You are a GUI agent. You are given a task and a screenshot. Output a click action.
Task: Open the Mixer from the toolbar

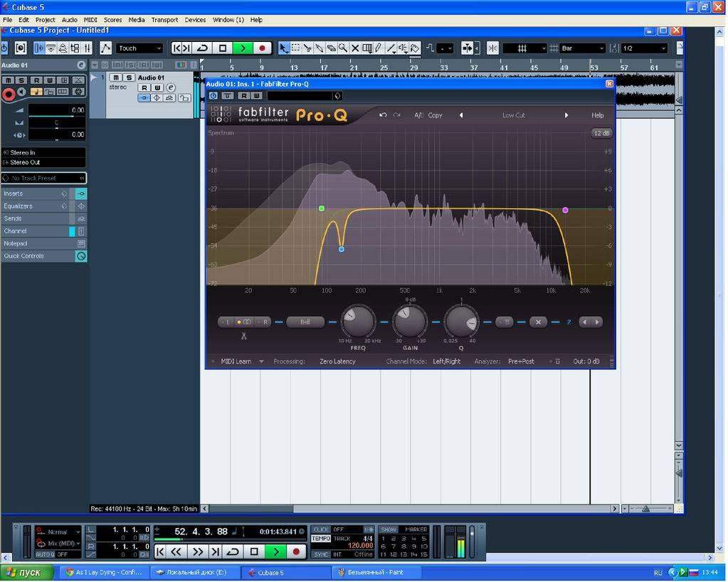click(x=88, y=48)
